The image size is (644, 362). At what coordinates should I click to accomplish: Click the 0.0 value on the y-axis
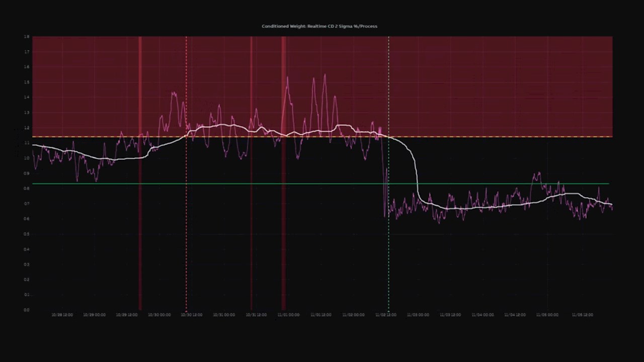(27, 310)
